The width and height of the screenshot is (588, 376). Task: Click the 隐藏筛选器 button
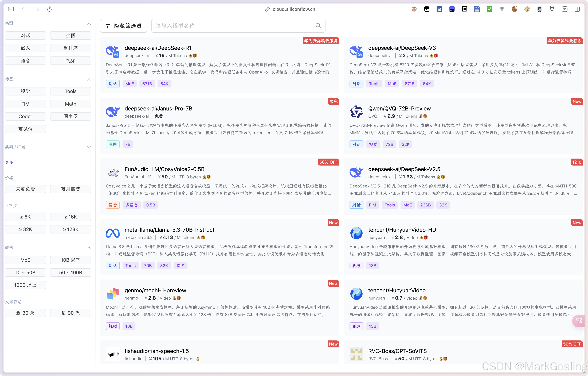(x=124, y=26)
